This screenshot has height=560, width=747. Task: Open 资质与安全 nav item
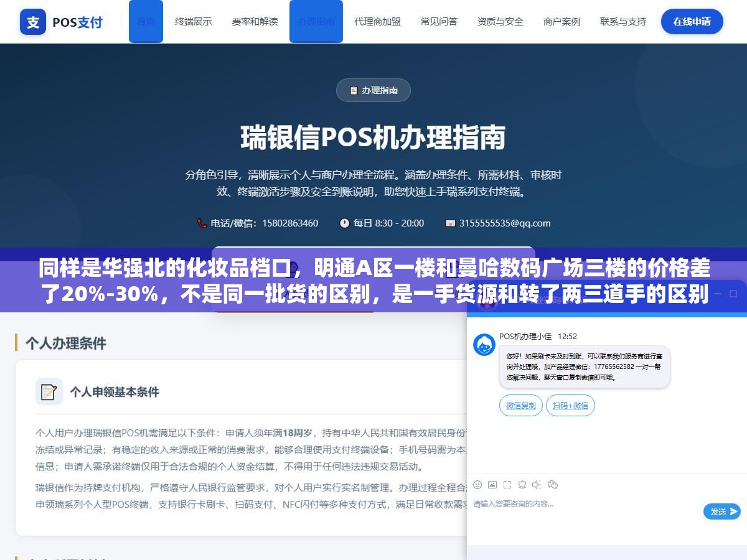(x=500, y=21)
